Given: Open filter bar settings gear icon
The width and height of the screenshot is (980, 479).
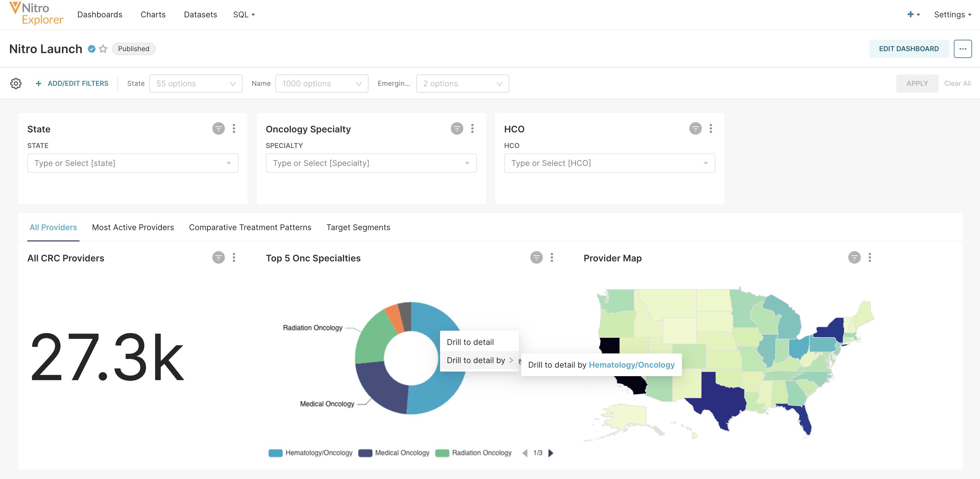Looking at the screenshot, I should (x=16, y=84).
